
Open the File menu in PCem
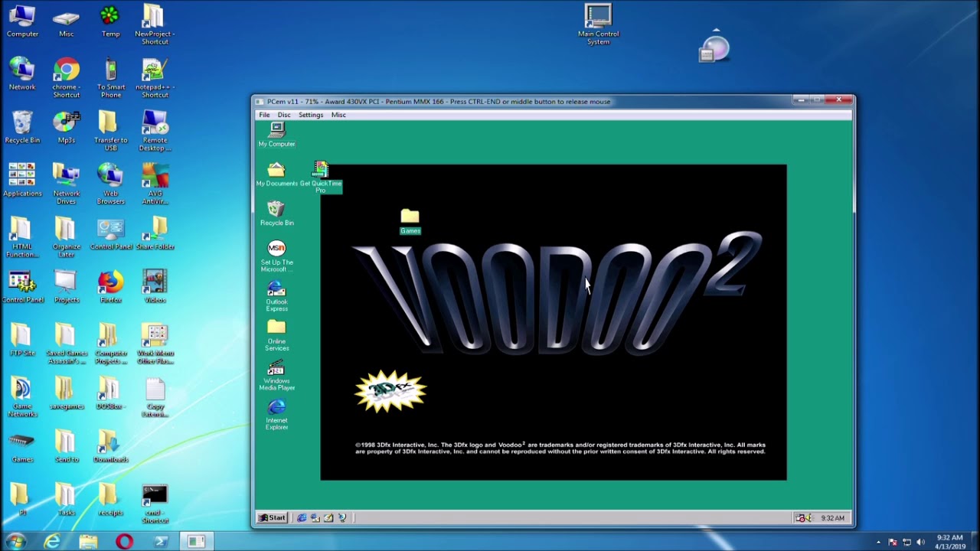264,115
